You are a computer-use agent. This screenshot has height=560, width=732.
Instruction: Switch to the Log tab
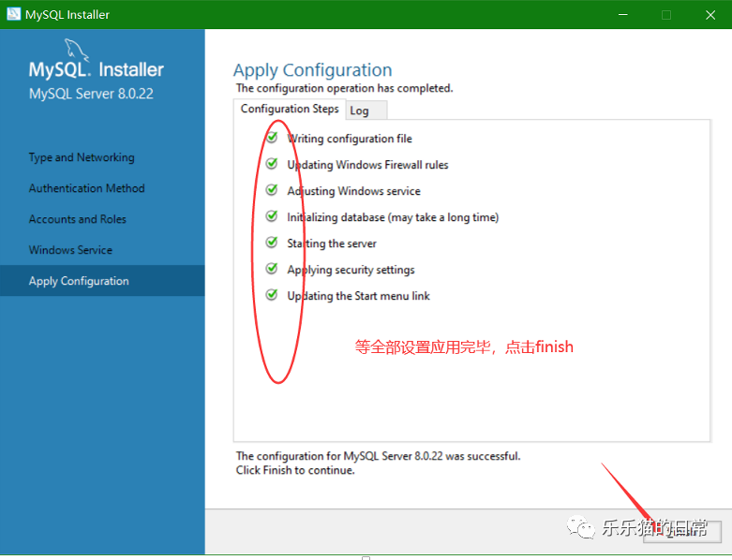(366, 111)
